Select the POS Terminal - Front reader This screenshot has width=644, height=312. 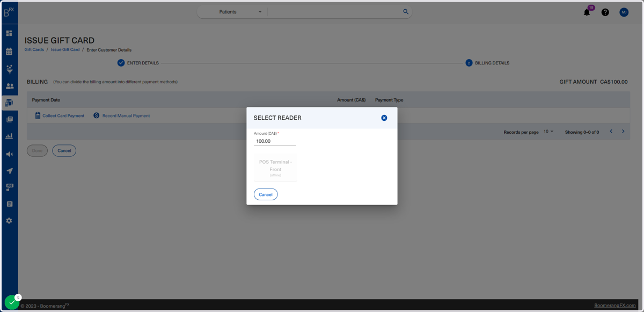click(x=275, y=168)
